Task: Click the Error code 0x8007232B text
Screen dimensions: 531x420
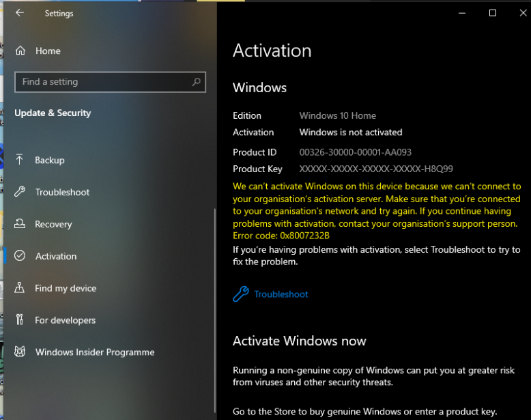Action: coord(281,236)
